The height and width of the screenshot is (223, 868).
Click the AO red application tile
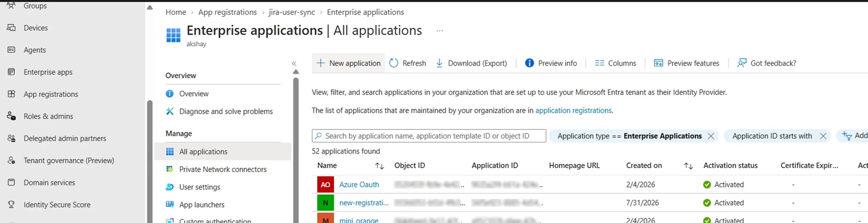[x=325, y=185]
